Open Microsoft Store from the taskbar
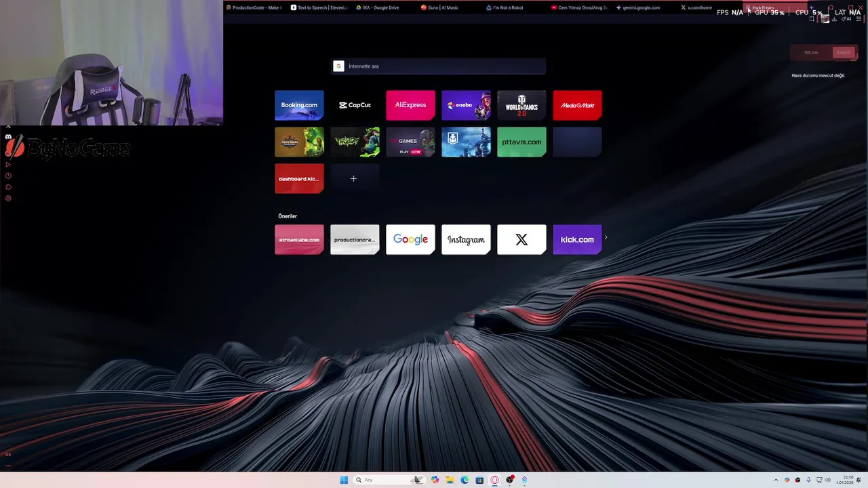Screen dimensions: 868x488 point(479,480)
